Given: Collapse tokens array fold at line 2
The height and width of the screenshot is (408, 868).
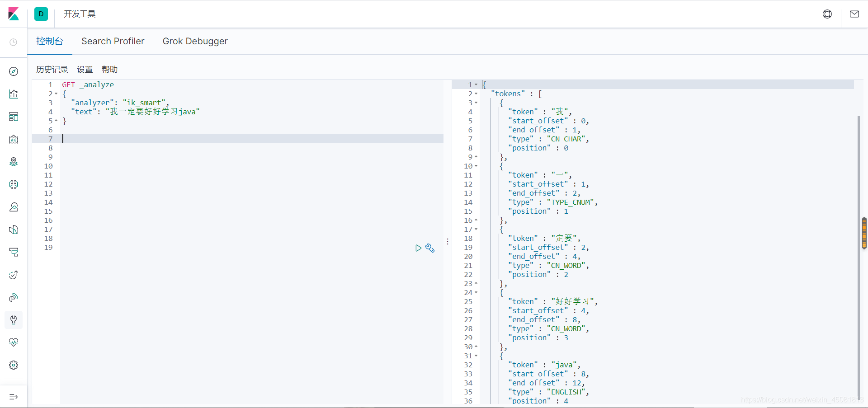Looking at the screenshot, I should pos(476,94).
